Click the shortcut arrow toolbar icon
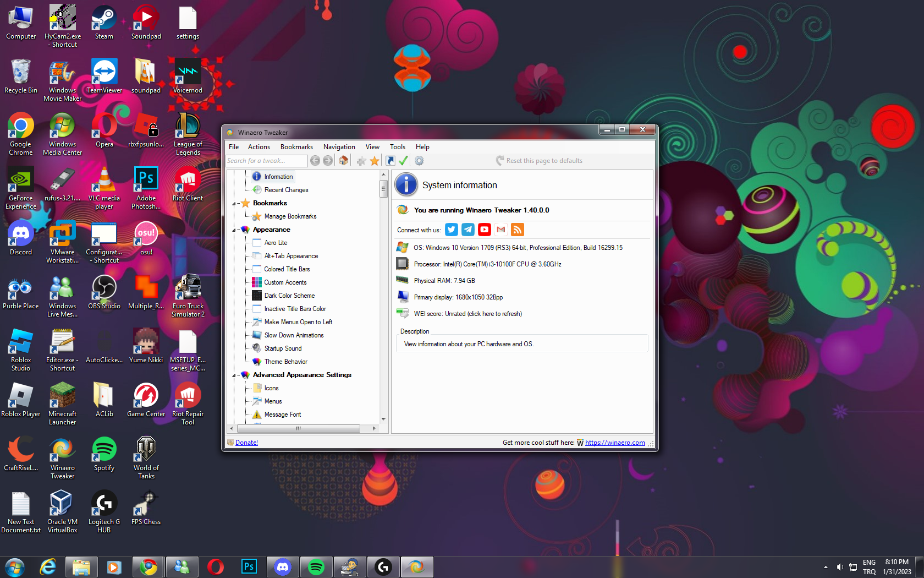 click(390, 161)
